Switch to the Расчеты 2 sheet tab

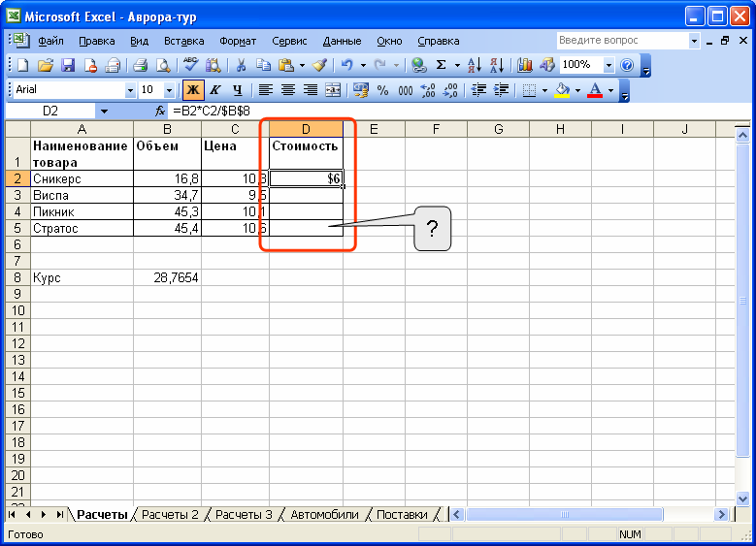[x=170, y=515]
